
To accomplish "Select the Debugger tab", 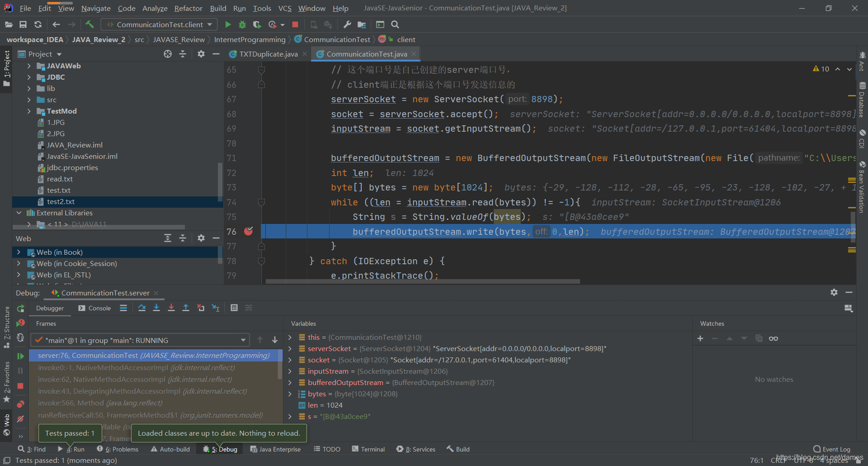I will pyautogui.click(x=50, y=308).
